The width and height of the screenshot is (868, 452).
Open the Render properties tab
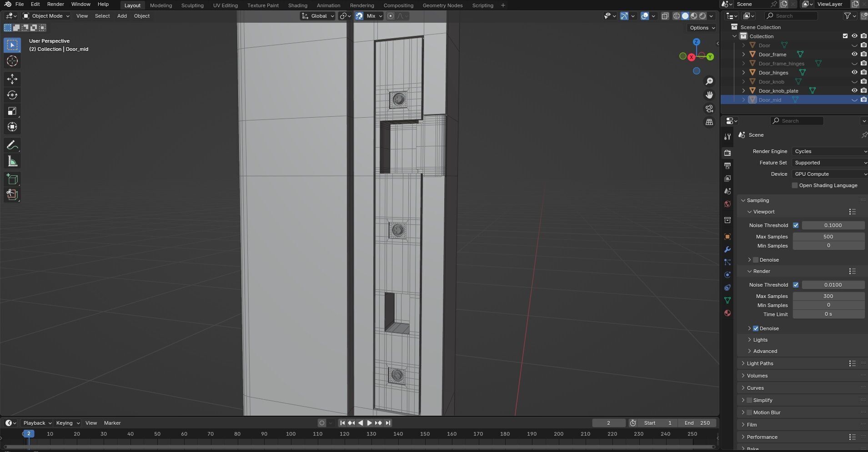[728, 153]
